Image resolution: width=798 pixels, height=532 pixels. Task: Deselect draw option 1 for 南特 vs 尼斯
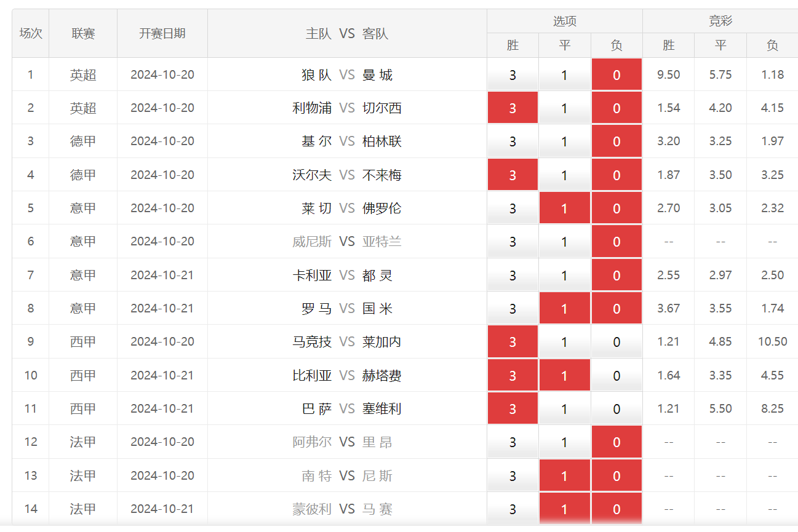point(564,476)
